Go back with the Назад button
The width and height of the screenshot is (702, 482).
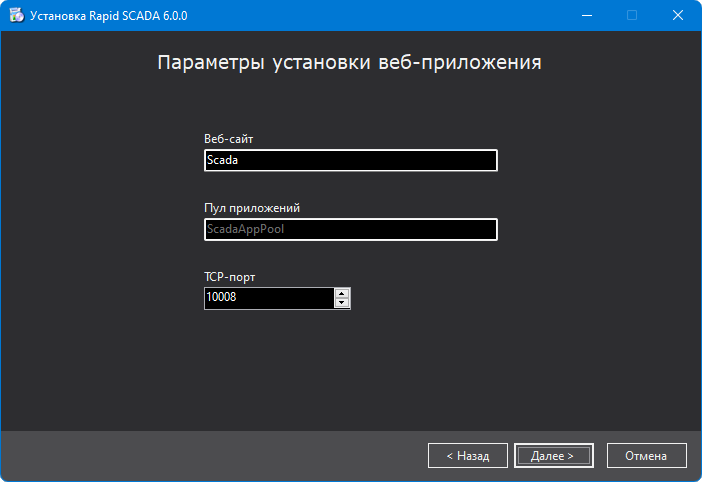(468, 456)
